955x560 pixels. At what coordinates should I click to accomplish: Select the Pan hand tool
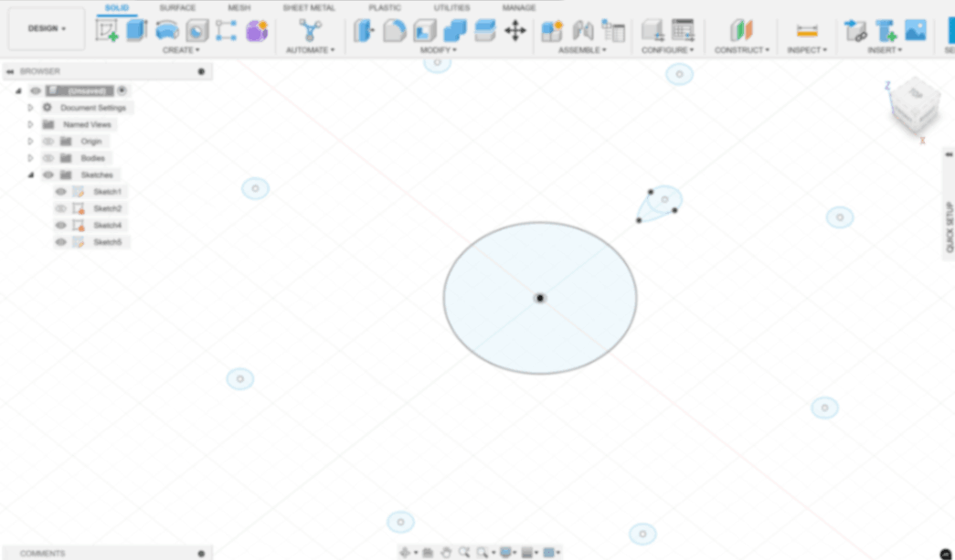click(x=446, y=552)
